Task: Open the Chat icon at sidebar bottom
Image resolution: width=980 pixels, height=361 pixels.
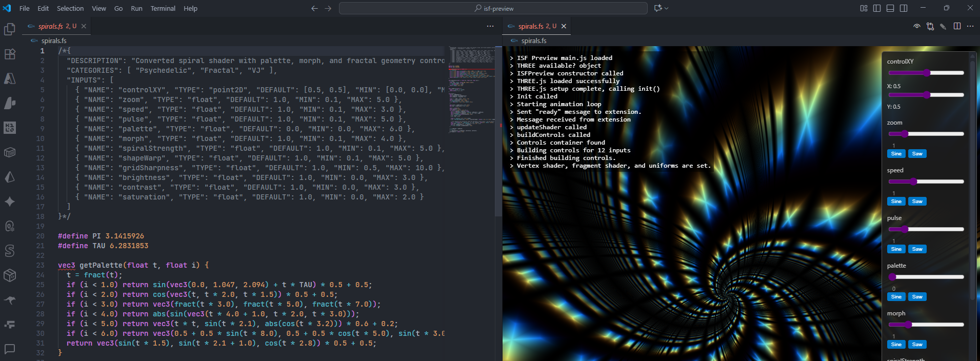Action: click(10, 349)
